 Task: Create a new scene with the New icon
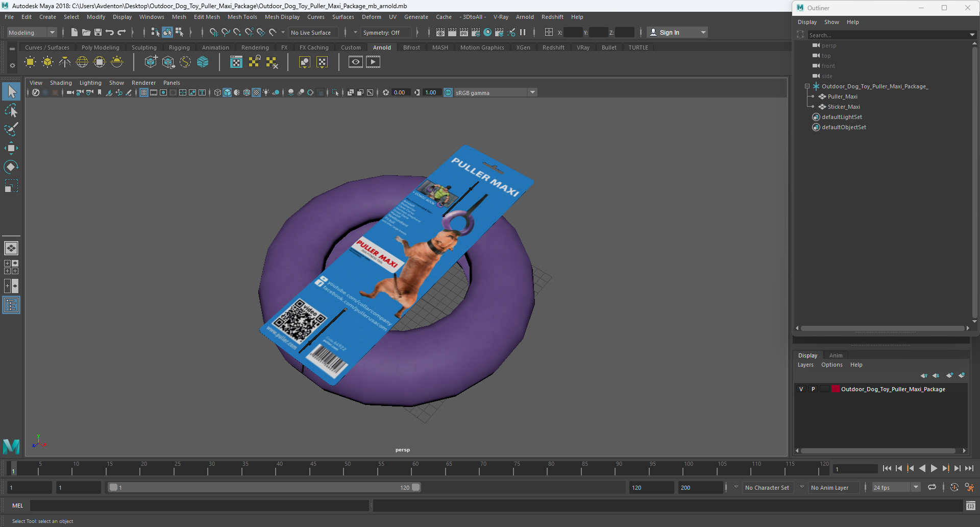tap(75, 32)
